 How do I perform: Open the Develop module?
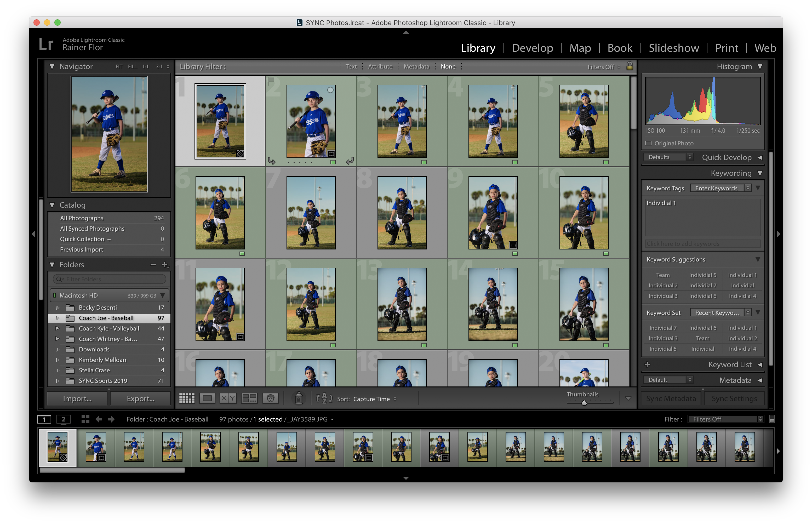coord(532,48)
